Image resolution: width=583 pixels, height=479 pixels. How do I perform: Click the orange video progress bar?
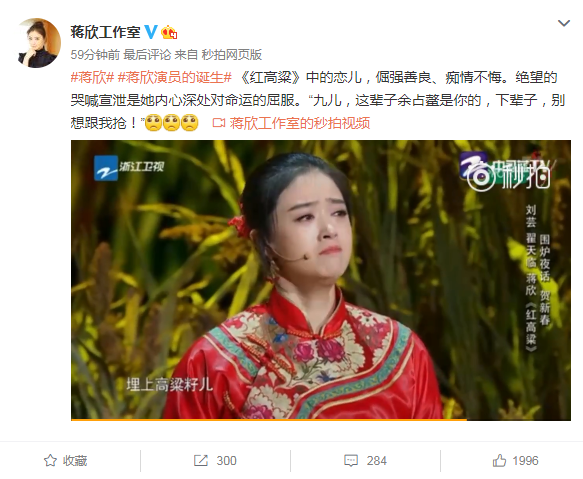pos(269,419)
